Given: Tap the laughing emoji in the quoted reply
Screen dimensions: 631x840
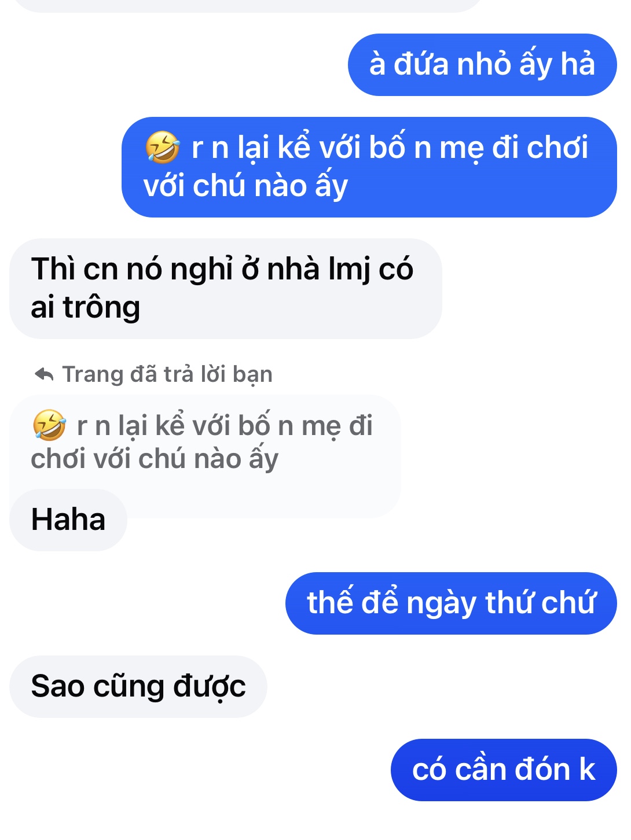Looking at the screenshot, I should point(49,426).
